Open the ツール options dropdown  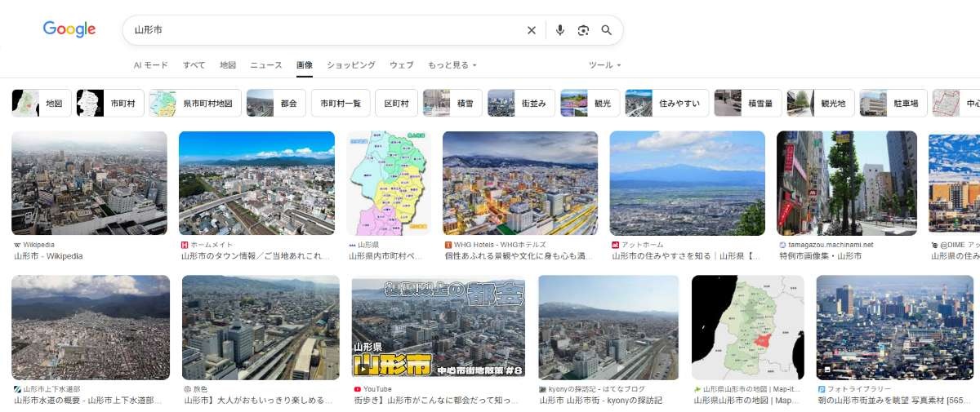tap(604, 65)
